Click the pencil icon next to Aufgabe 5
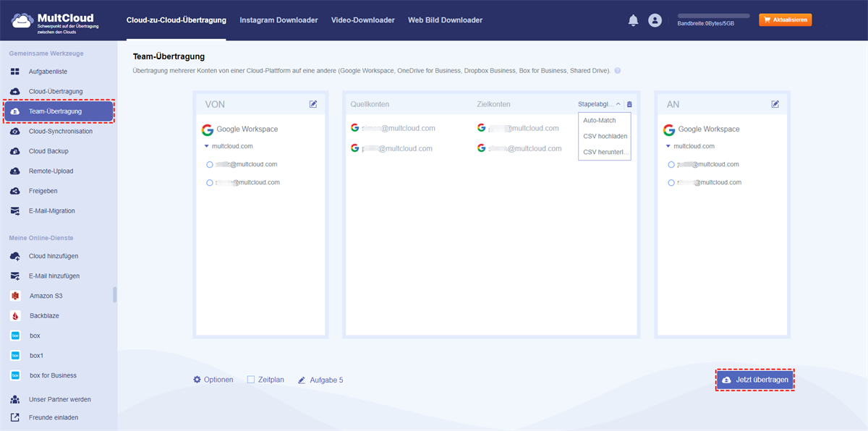This screenshot has width=868, height=431. point(302,380)
